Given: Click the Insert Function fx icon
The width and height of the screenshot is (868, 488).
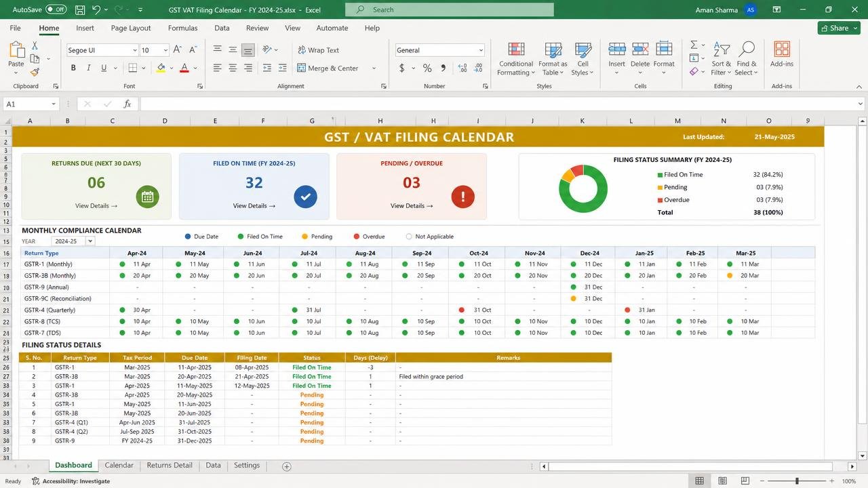Looking at the screenshot, I should pyautogui.click(x=127, y=104).
